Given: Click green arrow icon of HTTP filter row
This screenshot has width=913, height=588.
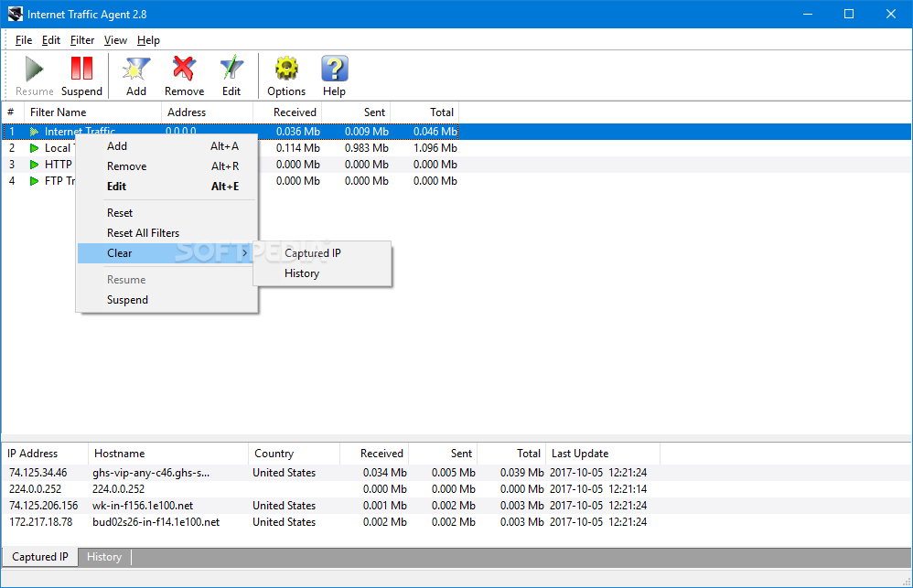Looking at the screenshot, I should (x=35, y=165).
